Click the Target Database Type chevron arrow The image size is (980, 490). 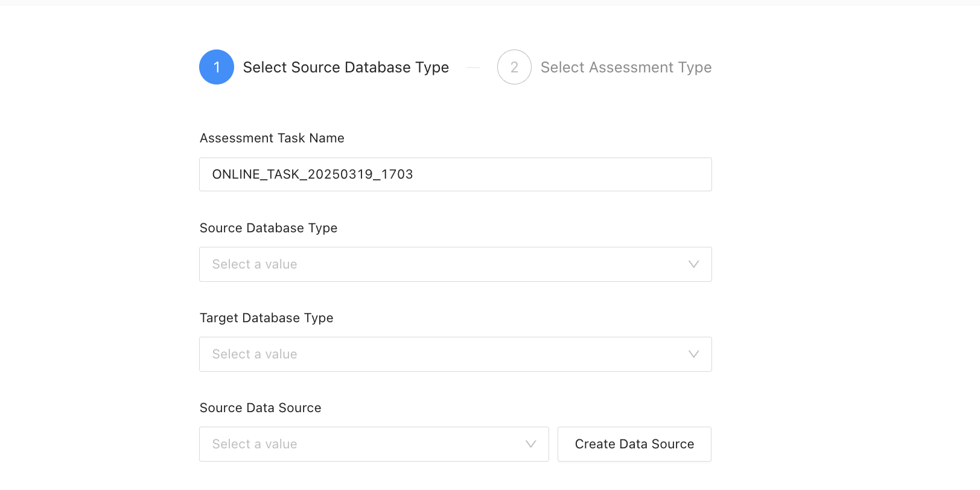(694, 354)
